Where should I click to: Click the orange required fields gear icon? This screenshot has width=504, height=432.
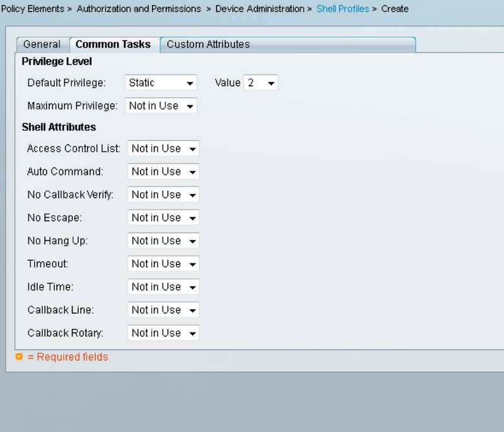tap(19, 356)
